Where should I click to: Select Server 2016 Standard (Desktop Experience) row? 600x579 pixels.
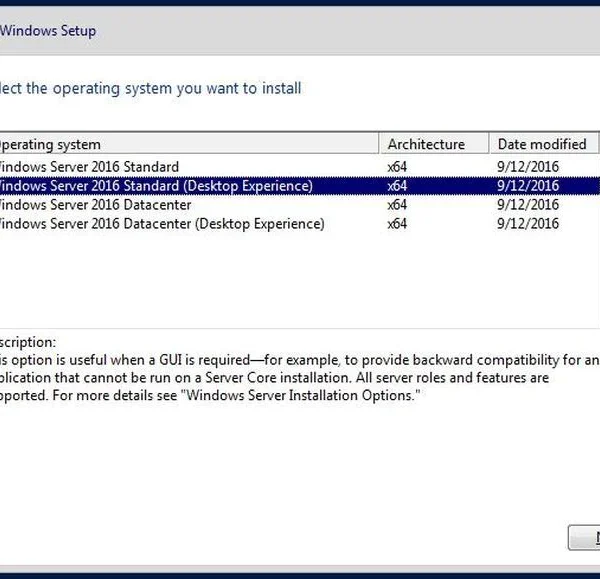pyautogui.click(x=300, y=186)
